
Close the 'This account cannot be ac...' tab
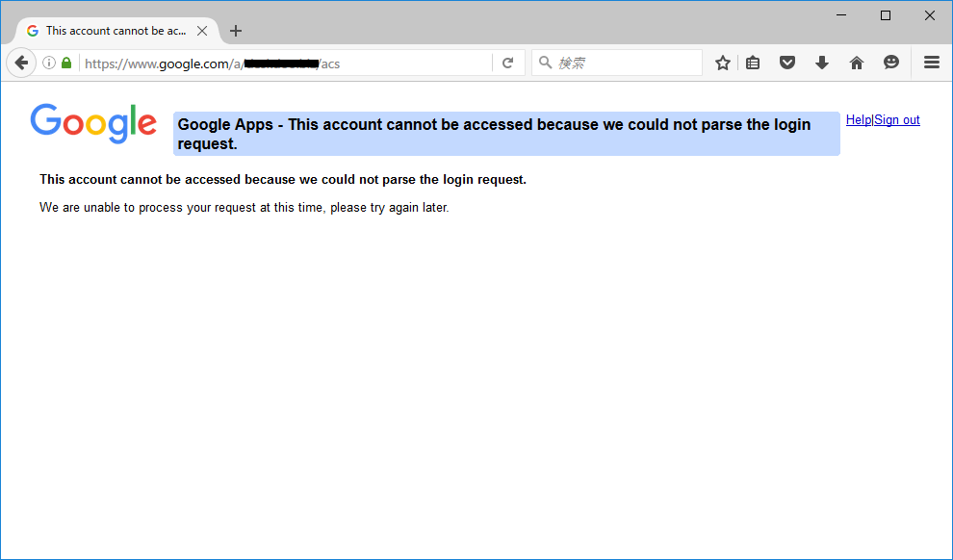[x=202, y=31]
